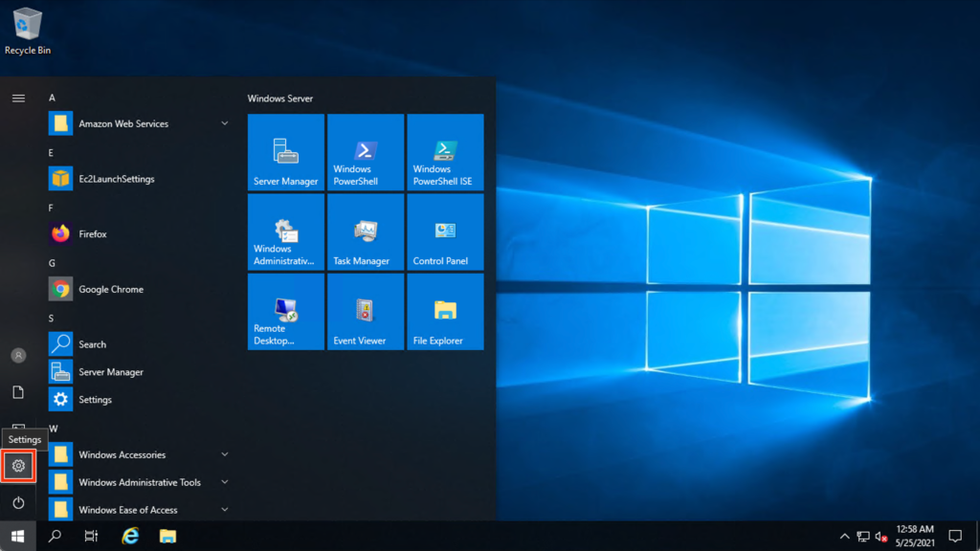Click the Start button on taskbar
Screen dimensions: 980x551
18,536
